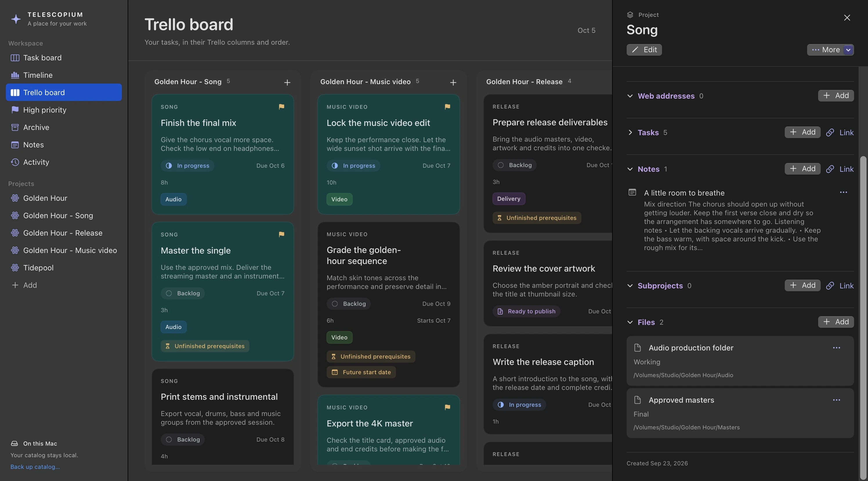
Task: Click the Edit button for Song project
Action: click(644, 50)
